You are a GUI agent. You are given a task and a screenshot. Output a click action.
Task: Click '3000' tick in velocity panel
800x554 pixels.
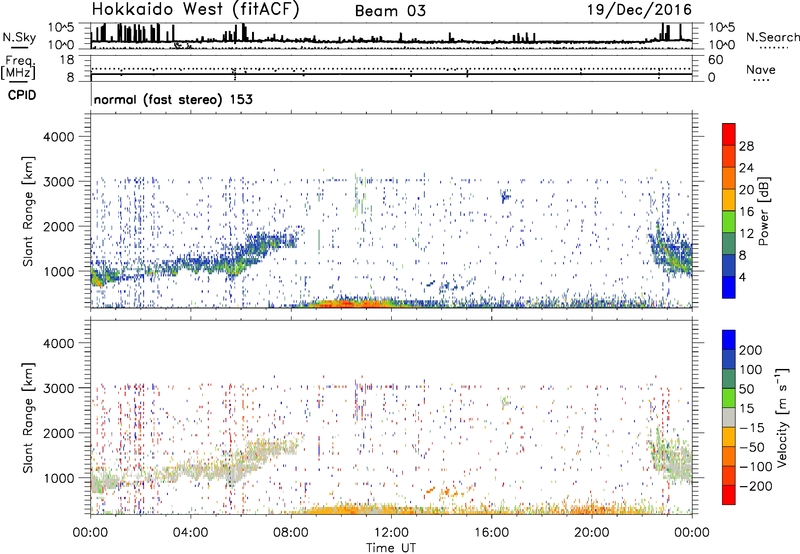tap(59, 388)
